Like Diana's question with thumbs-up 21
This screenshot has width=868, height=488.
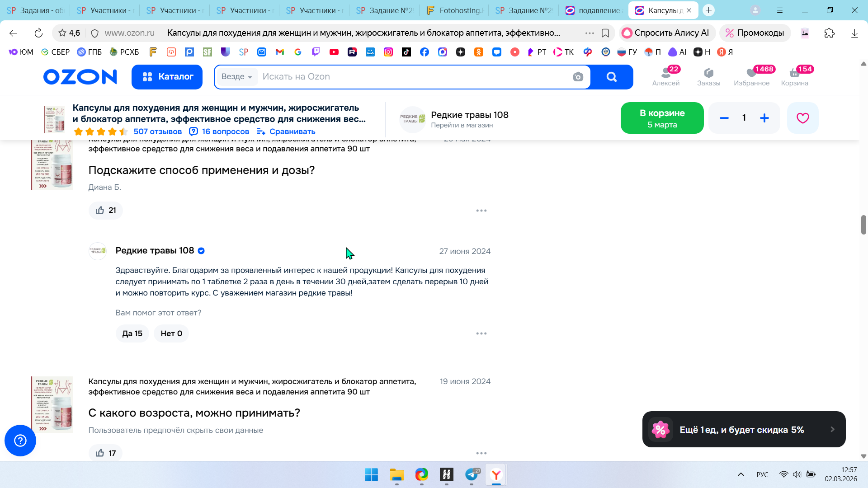pos(106,210)
